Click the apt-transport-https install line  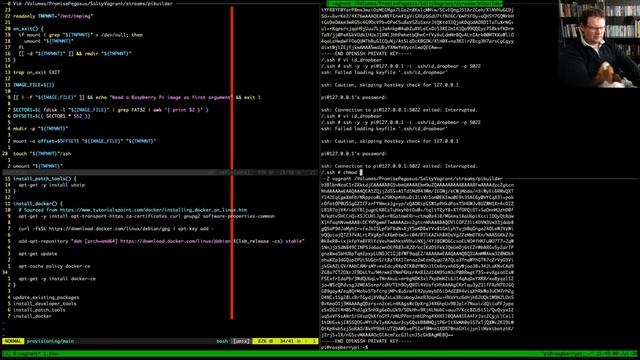point(147,216)
